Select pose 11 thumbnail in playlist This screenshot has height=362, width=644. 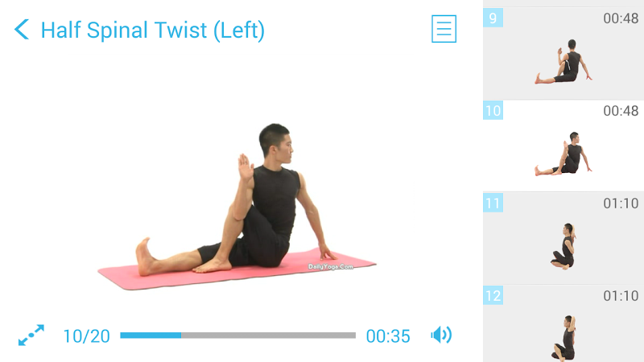[563, 238]
